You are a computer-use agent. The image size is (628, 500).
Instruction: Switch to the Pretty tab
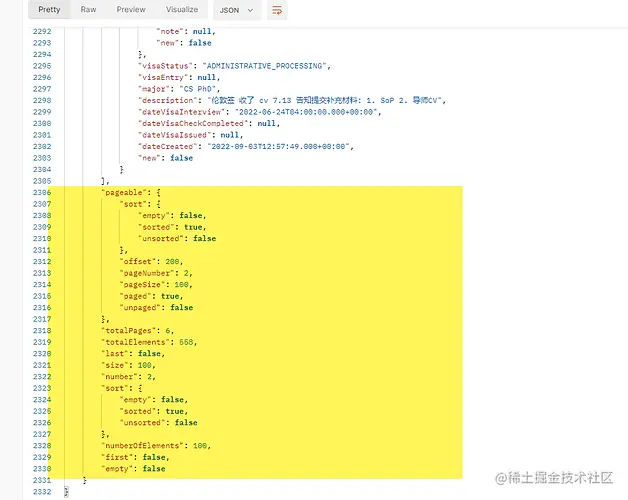click(x=49, y=10)
